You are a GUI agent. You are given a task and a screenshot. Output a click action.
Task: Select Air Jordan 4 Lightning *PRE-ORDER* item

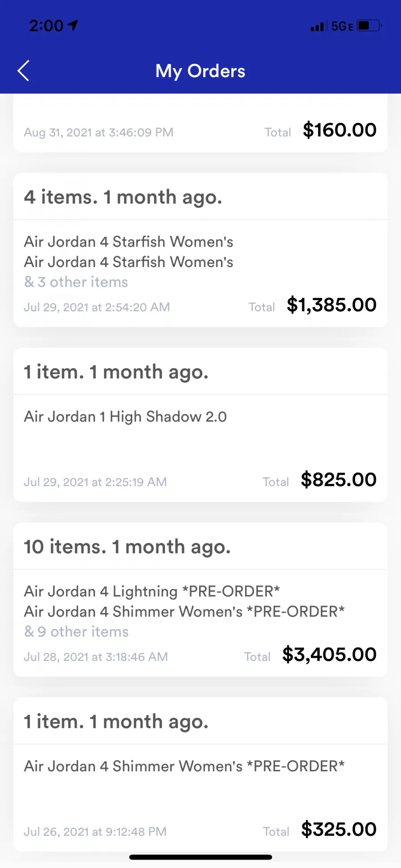[x=152, y=591]
